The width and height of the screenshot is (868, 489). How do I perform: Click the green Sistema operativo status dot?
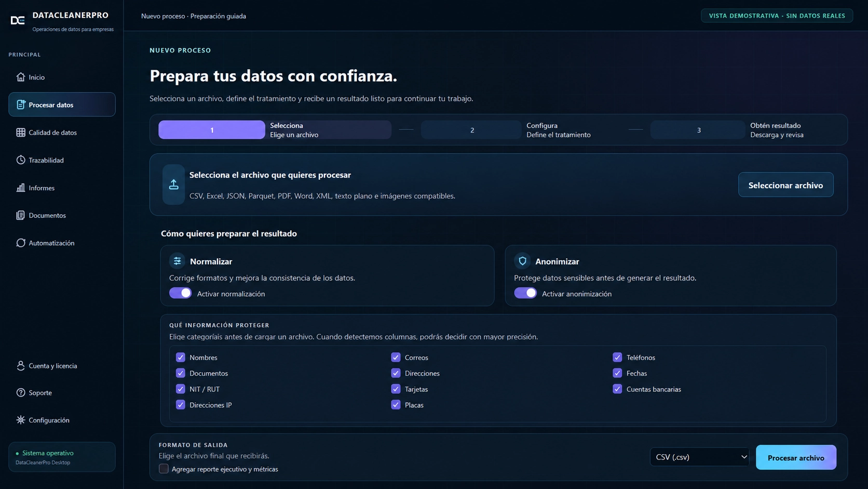click(17, 454)
